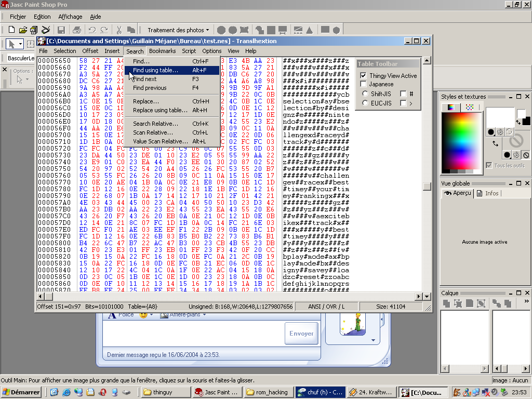Click the Cut scissors icon
Image resolution: width=532 pixels, height=399 pixels.
[x=119, y=30]
